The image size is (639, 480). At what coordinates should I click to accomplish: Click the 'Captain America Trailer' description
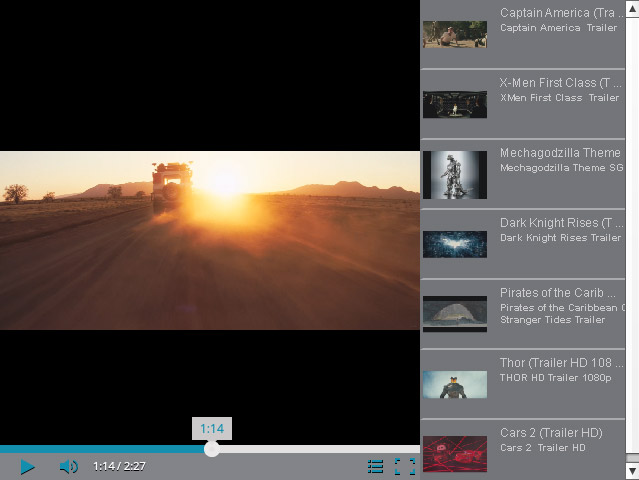click(559, 28)
